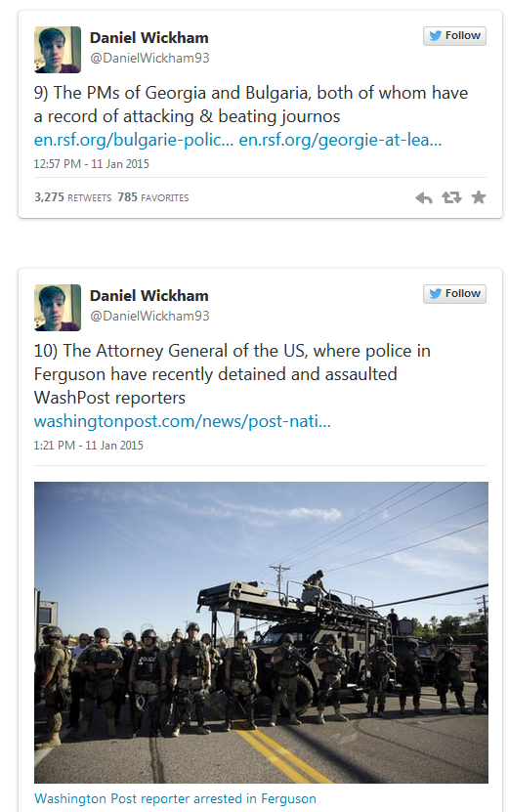View the 3,275 retweets count
This screenshot has width=508, height=812.
pyautogui.click(x=72, y=197)
